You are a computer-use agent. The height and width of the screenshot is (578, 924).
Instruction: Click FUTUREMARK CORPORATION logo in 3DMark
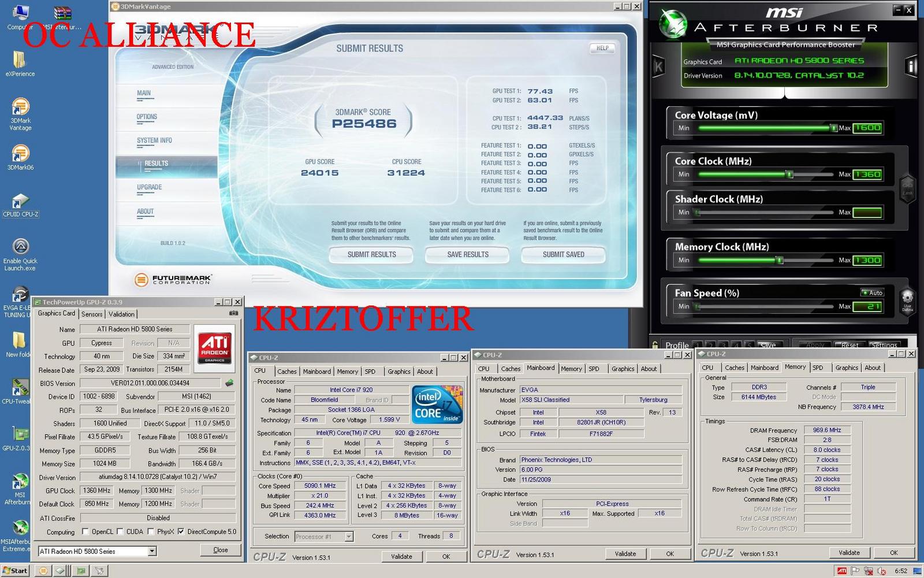pos(173,280)
